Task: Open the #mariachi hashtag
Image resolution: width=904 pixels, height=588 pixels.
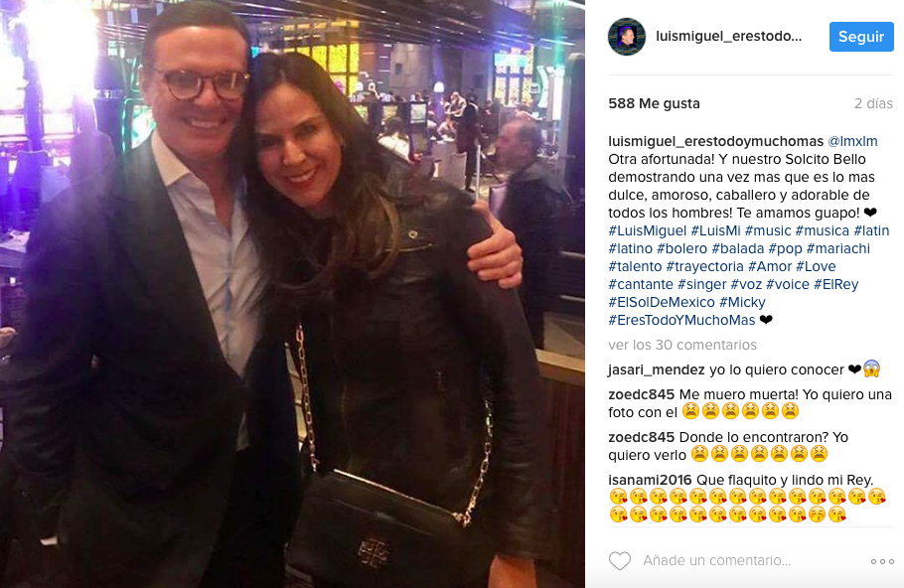Action: point(837,248)
